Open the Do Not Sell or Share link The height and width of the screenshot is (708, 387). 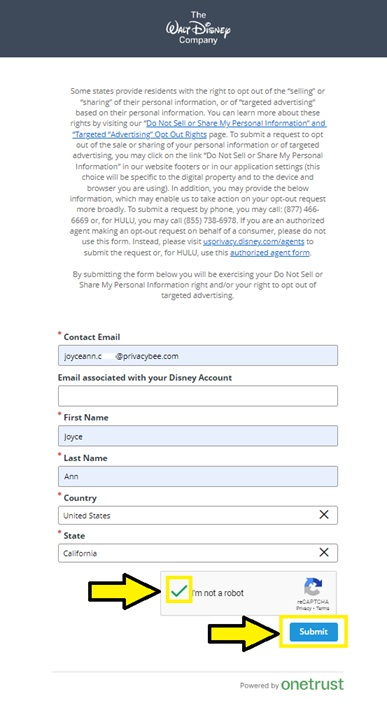[x=235, y=123]
